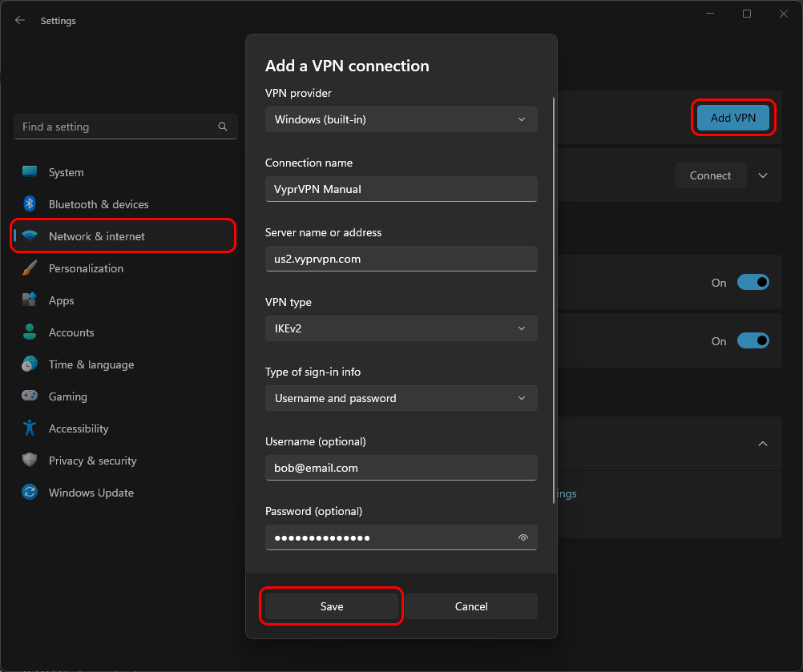The height and width of the screenshot is (672, 803).
Task: Open the VPN type dropdown
Action: click(x=401, y=328)
